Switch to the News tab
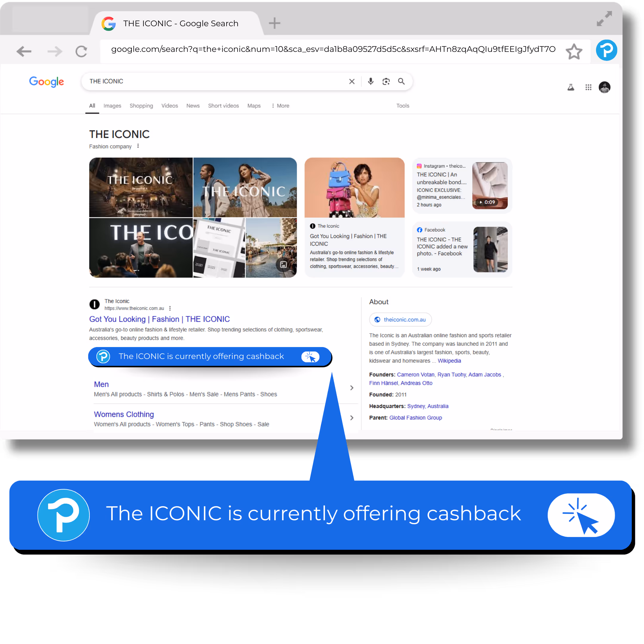The image size is (644, 644). click(193, 106)
